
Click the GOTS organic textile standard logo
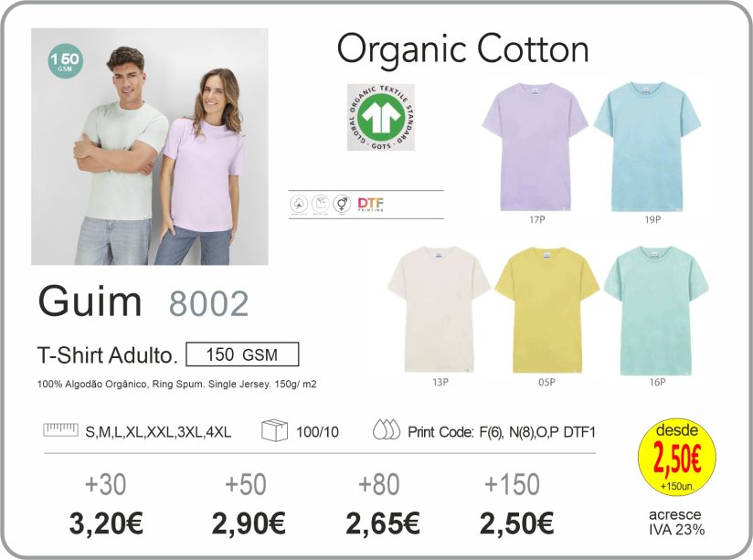tap(381, 117)
